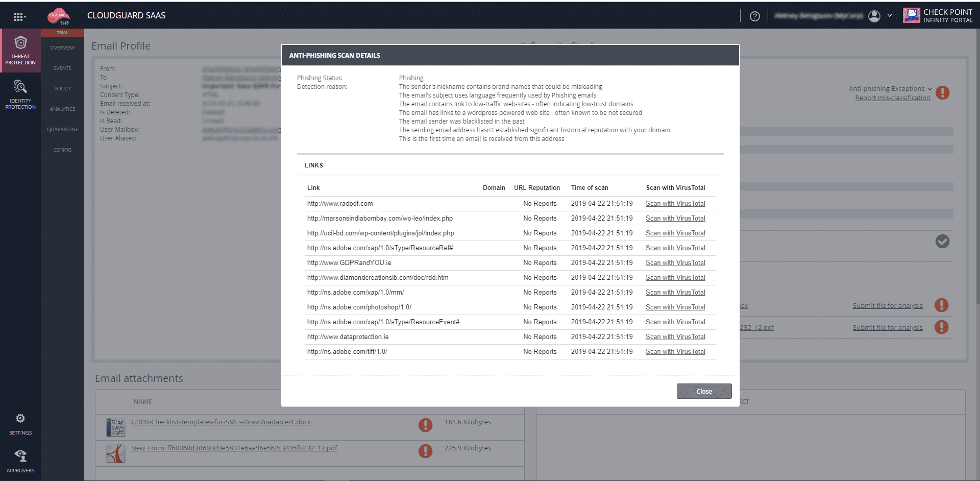Click the PDF attachment file thumbnail
This screenshot has width=980, height=481.
pyautogui.click(x=115, y=453)
